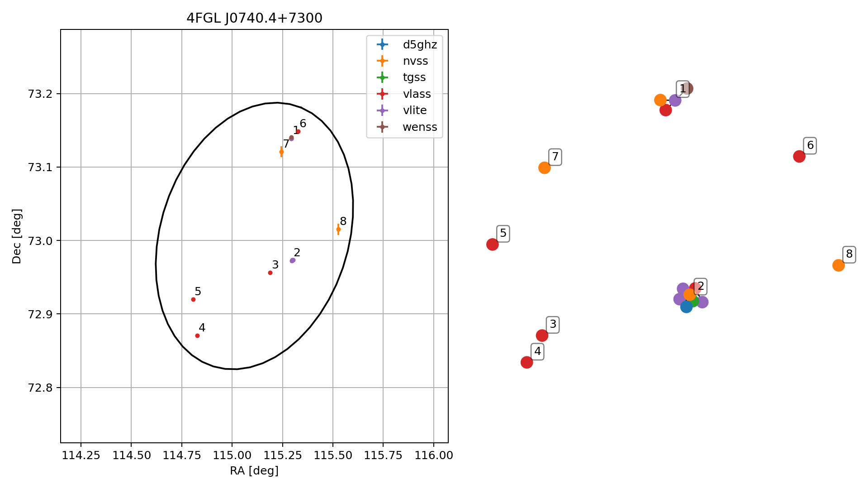Click boxed label 4 in right panel

[537, 351]
